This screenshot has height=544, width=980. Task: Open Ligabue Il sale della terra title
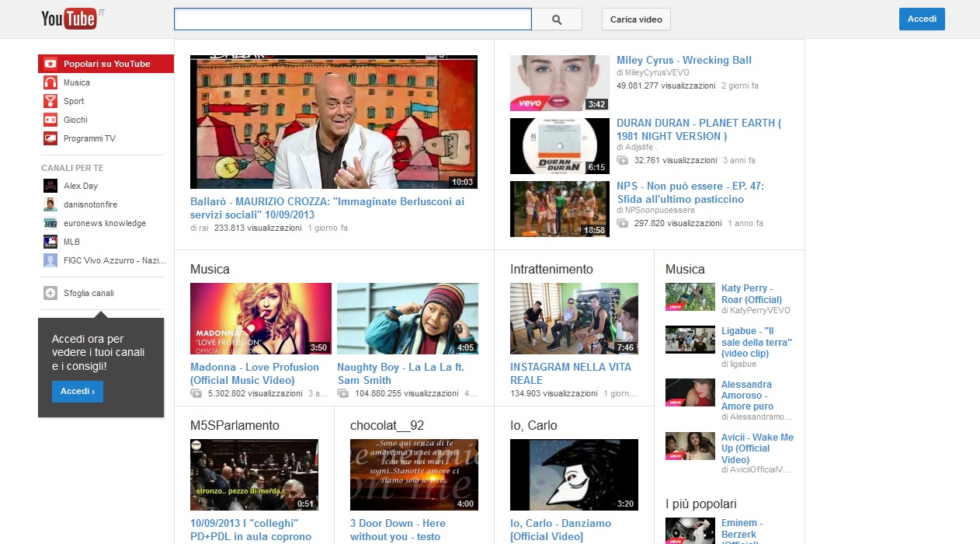756,342
